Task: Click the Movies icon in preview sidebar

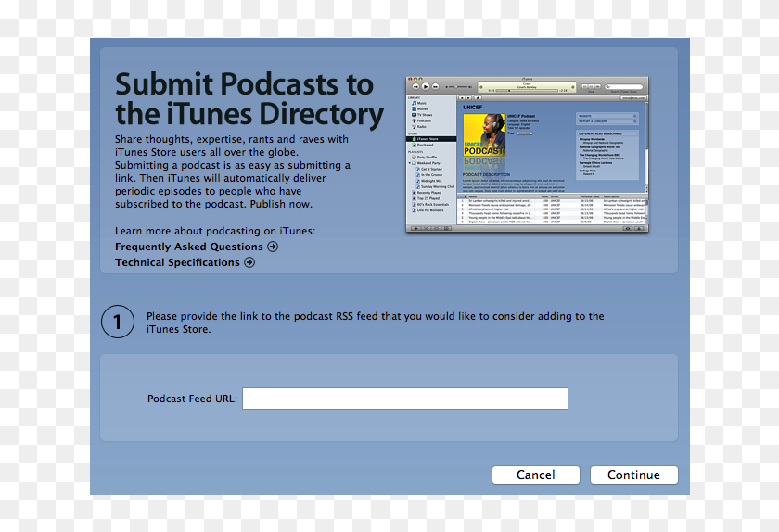Action: [x=414, y=108]
